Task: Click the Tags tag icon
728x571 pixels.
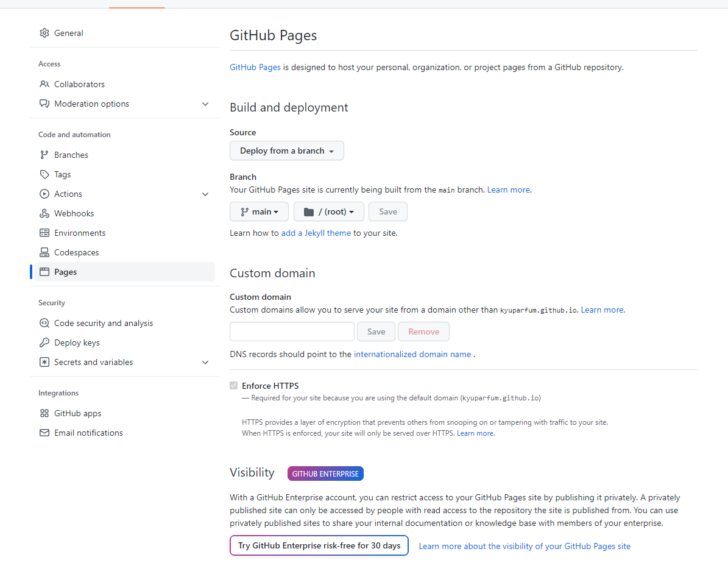Action: 44,174
